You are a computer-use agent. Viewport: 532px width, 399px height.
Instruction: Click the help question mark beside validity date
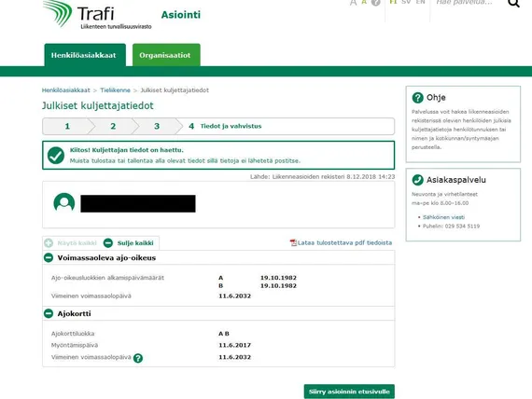pos(138,358)
